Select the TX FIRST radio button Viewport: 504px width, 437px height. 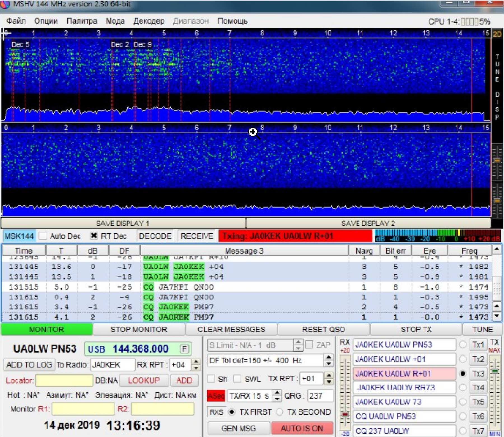coord(232,412)
